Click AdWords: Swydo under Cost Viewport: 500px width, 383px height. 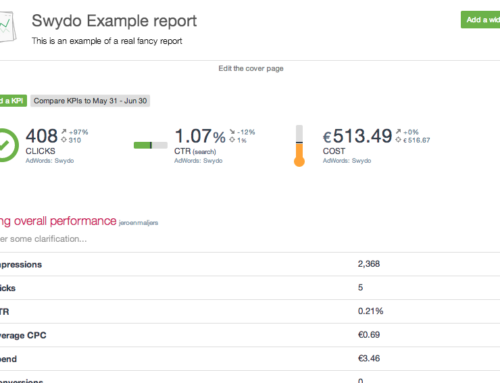tap(347, 161)
